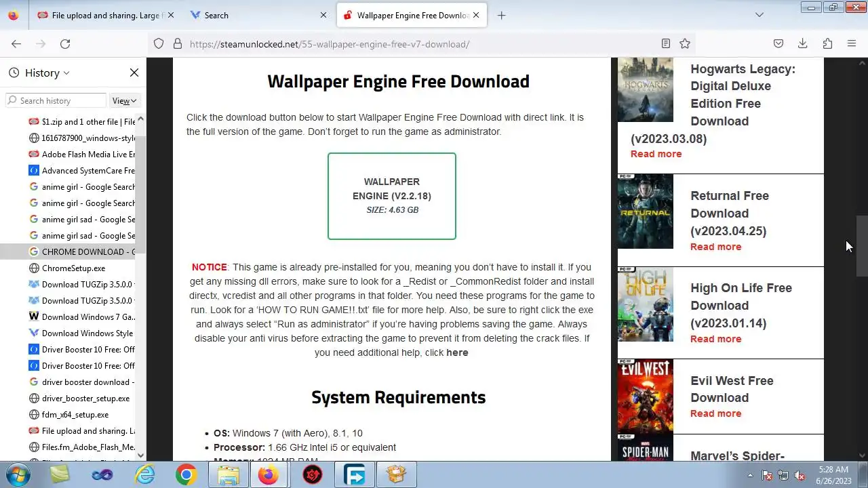Show the Downloads panel

(802, 43)
